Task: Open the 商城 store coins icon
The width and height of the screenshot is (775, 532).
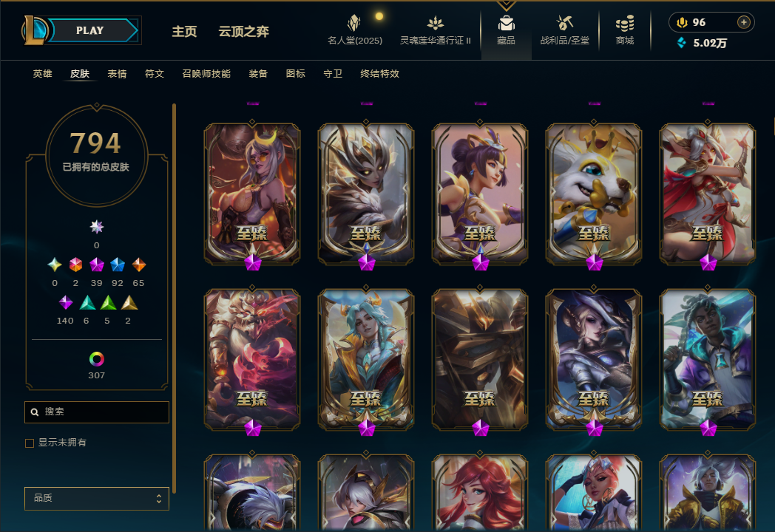Action: point(625,24)
